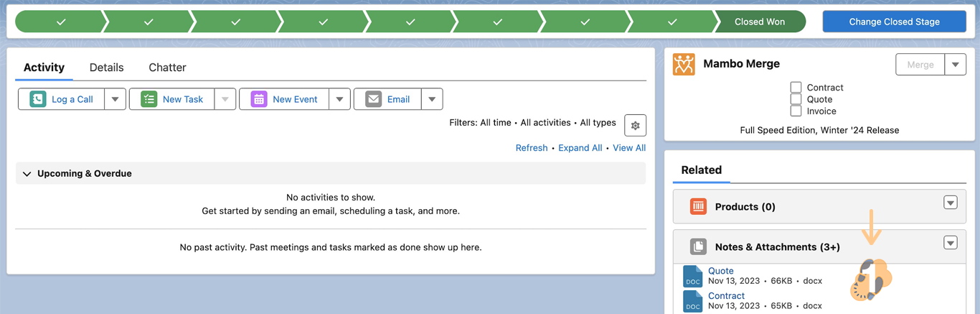Viewport: 980px width, 314px height.
Task: Click the New Task checklist icon
Action: coord(149,99)
